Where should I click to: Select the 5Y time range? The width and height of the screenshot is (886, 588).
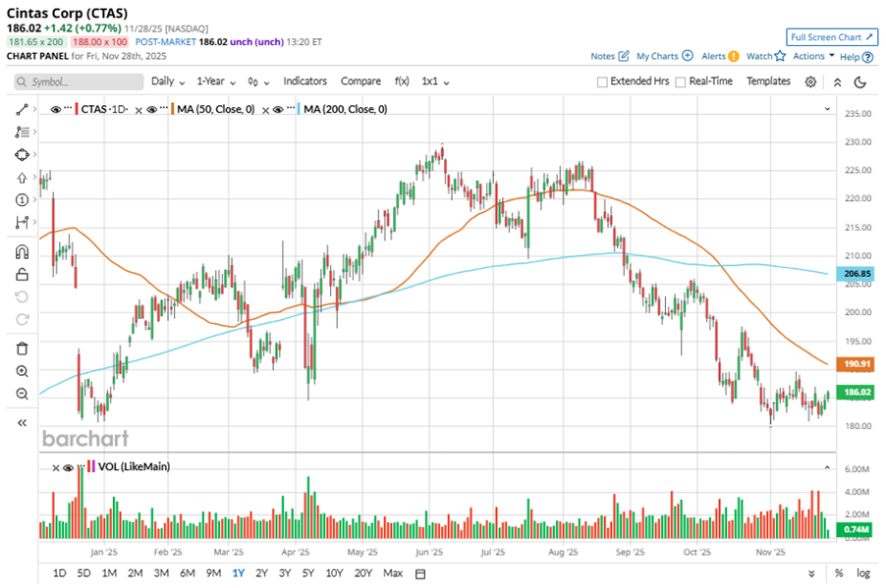[308, 572]
